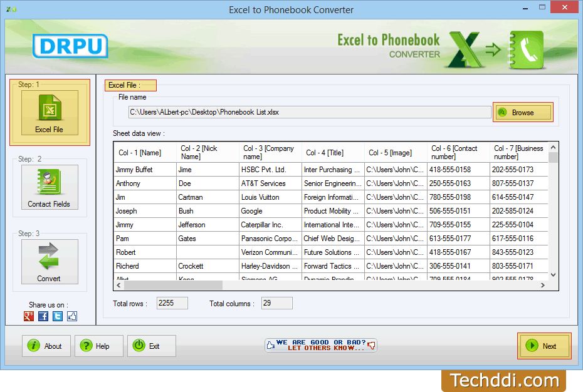Viewport: 583px width, 392px height.
Task: Share on Google Plus icon
Action: [x=29, y=316]
